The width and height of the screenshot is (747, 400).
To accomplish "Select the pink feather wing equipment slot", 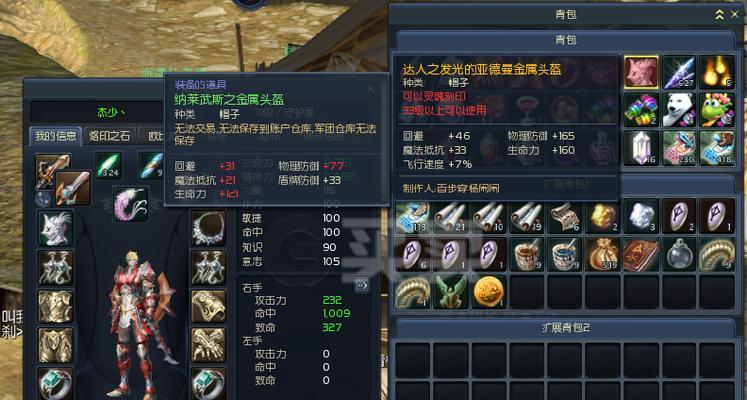I will tap(131, 203).
